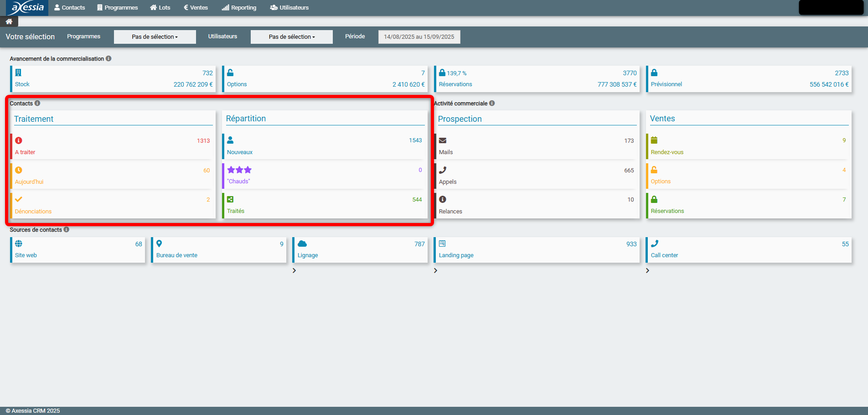
Task: Click the home icon breadcrumb
Action: pos(9,21)
